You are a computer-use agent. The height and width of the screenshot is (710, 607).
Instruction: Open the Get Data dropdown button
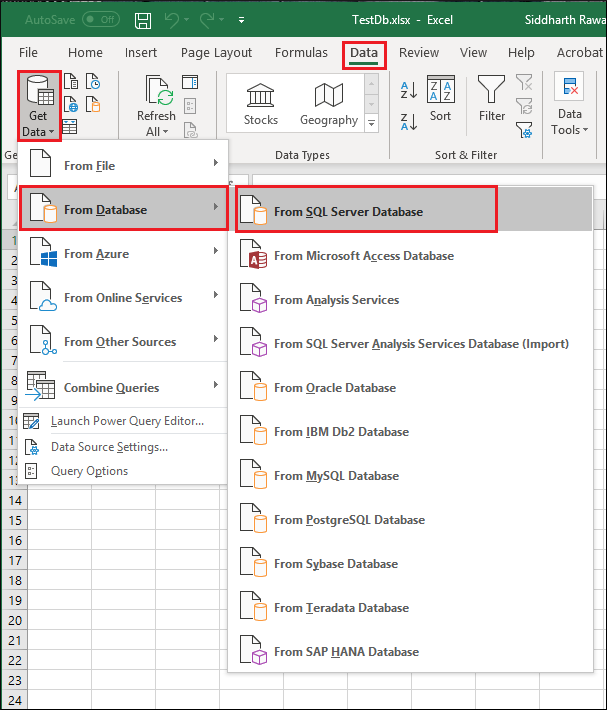(39, 106)
